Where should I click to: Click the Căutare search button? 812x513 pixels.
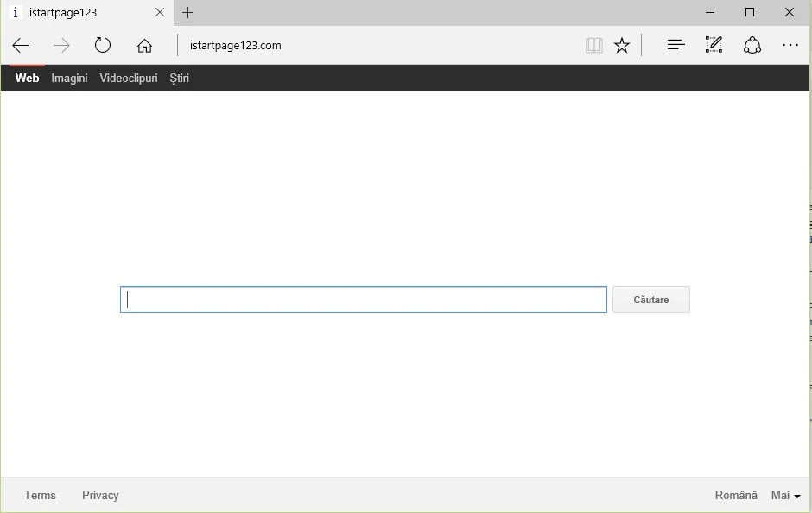point(651,299)
